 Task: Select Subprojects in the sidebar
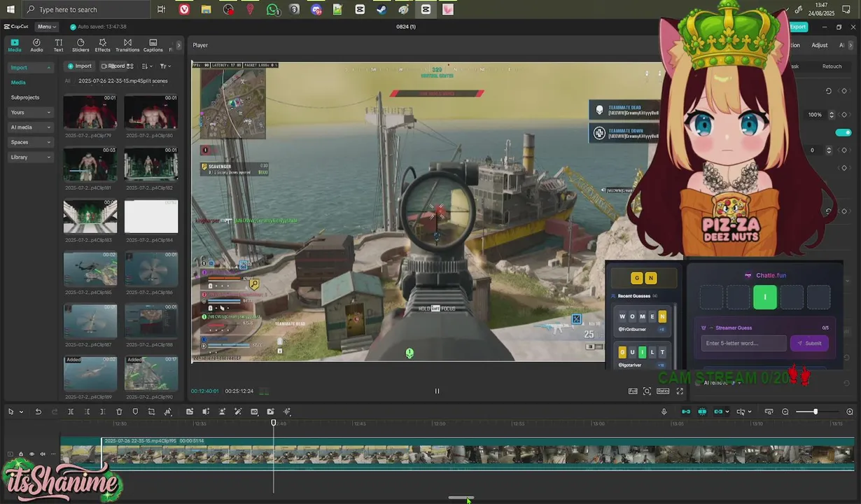25,97
